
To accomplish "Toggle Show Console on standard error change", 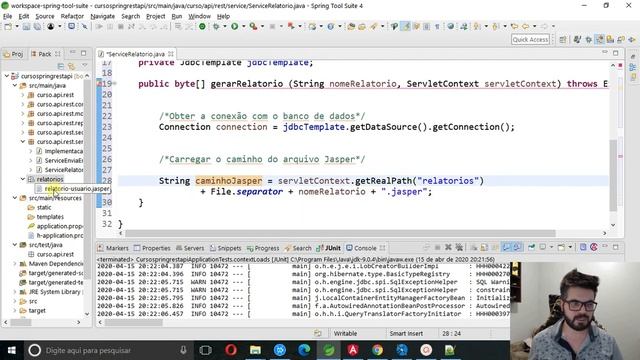I will point(517,247).
